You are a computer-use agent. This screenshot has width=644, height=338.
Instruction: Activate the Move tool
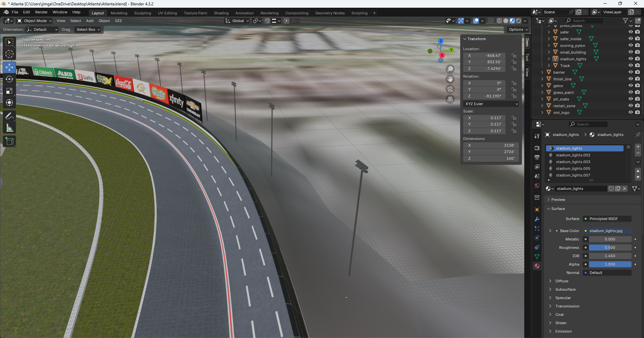click(x=9, y=67)
